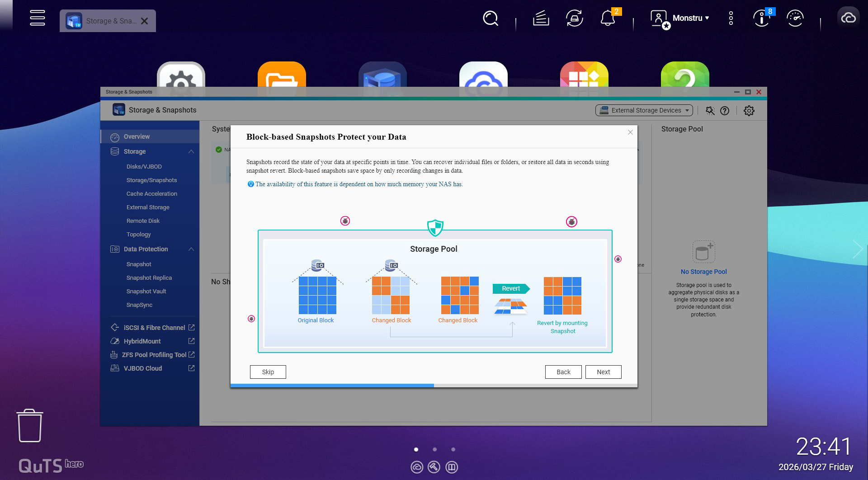Close the Block-based Snapshots dialog
Image resolution: width=868 pixels, height=480 pixels.
pos(630,132)
